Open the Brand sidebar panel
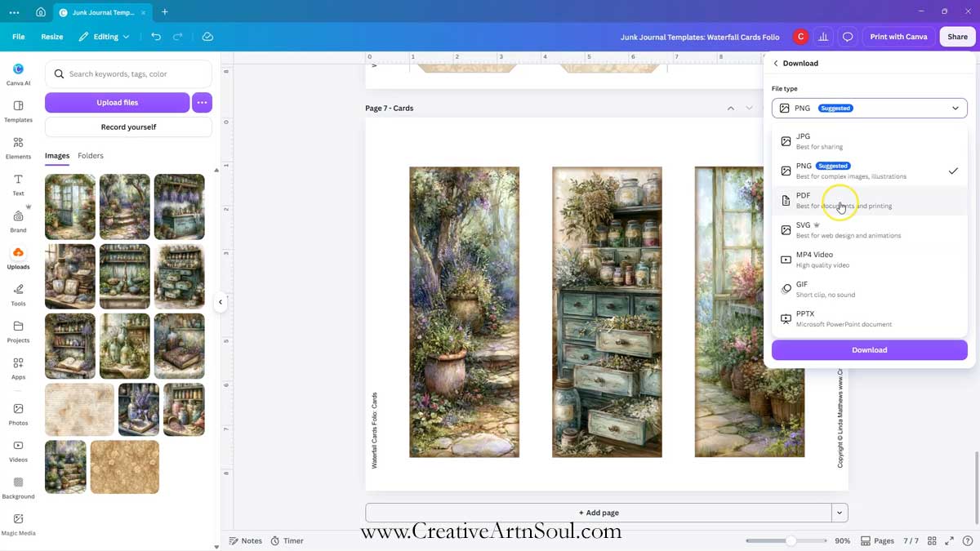This screenshot has width=980, height=551. [x=18, y=221]
